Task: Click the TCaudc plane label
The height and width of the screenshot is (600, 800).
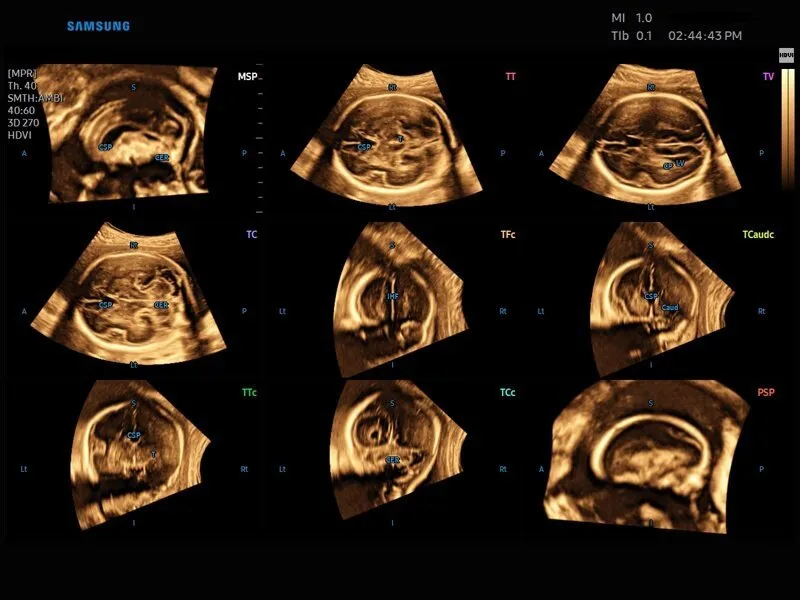Action: tap(758, 234)
